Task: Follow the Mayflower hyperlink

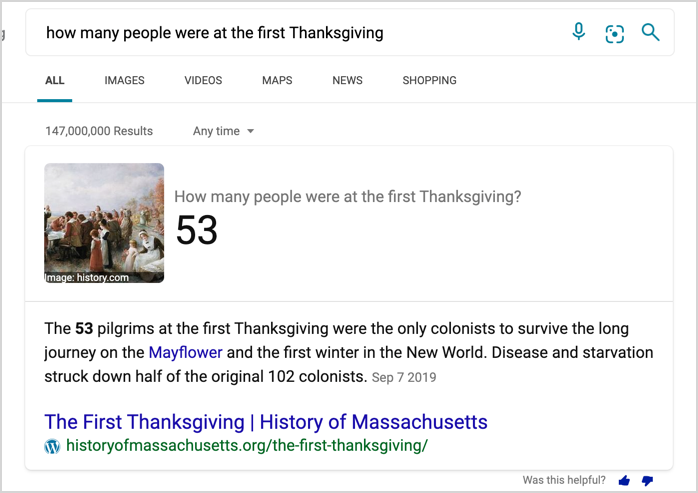Action: (x=185, y=352)
